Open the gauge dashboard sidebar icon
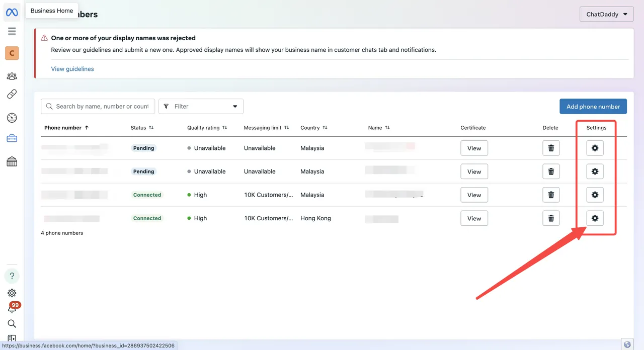The width and height of the screenshot is (644, 350). pos(12,118)
